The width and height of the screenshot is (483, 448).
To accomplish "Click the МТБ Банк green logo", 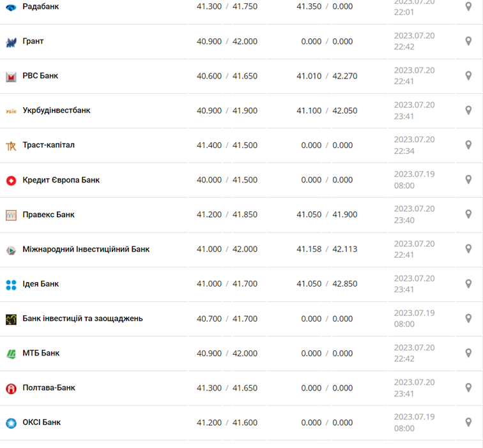I will point(11,354).
